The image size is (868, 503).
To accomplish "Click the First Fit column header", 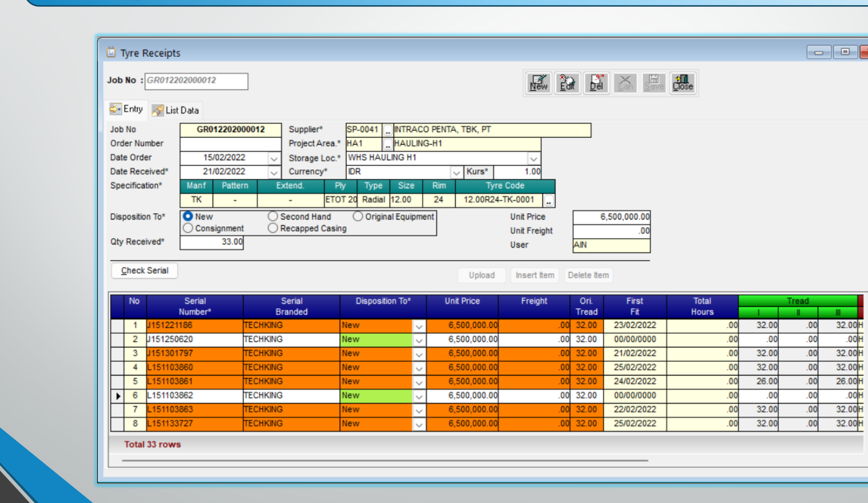I will click(x=634, y=306).
